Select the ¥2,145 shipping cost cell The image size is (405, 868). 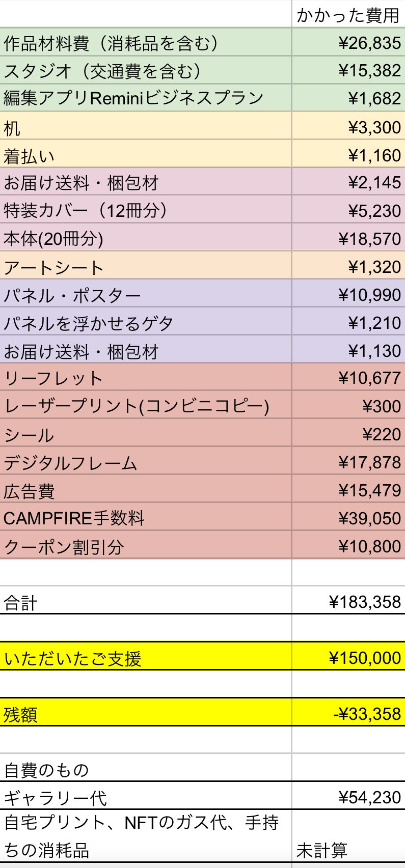tap(348, 182)
